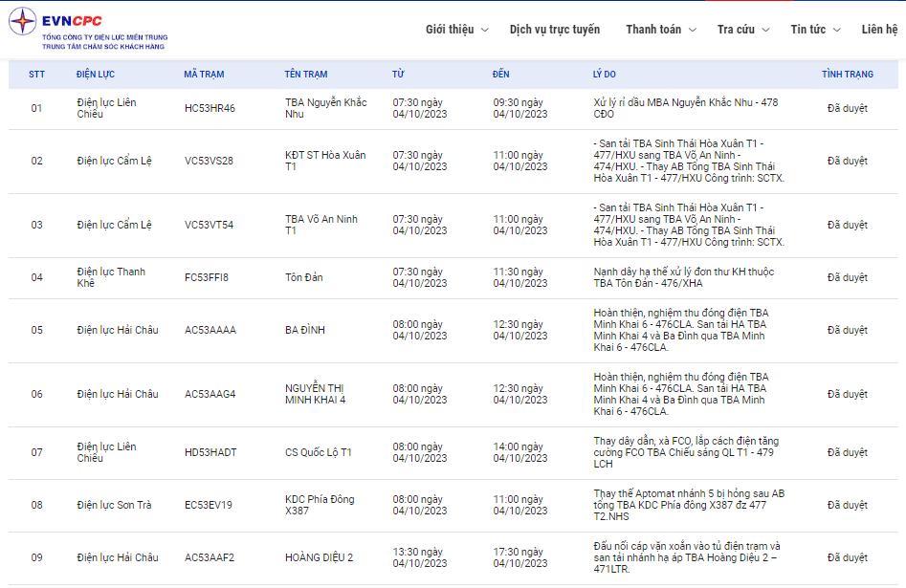Select the Tôn Đản station row

click(303, 278)
